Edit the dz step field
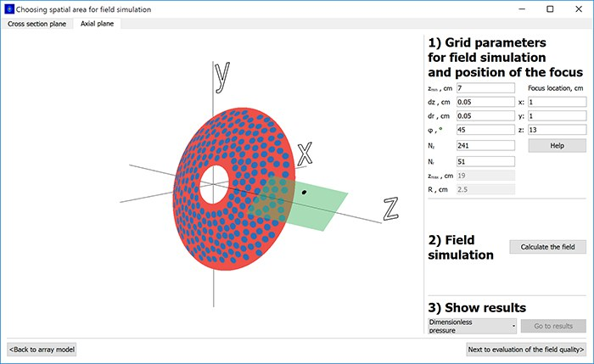 pos(485,103)
